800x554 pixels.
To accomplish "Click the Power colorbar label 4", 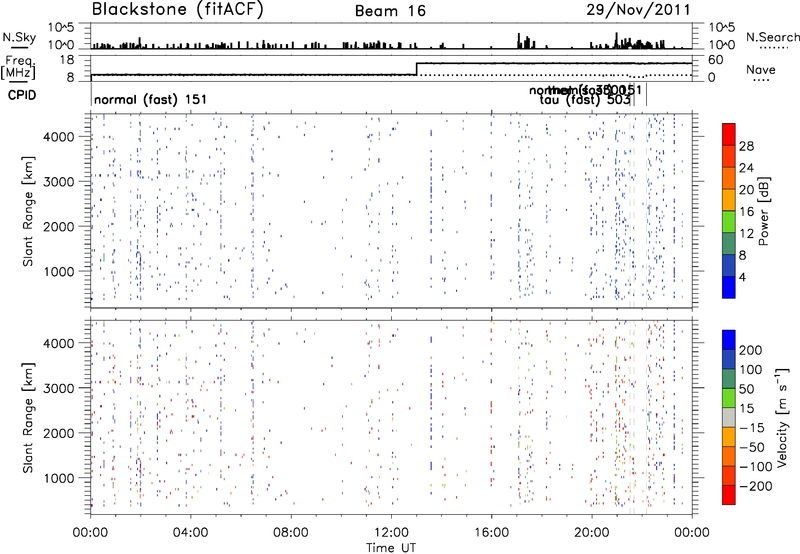I will tap(742, 278).
